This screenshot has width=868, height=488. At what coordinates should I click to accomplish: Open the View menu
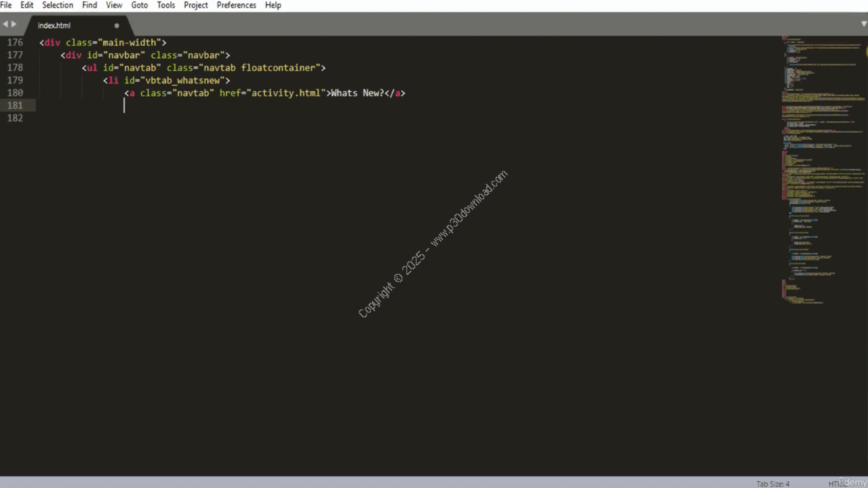tap(114, 5)
